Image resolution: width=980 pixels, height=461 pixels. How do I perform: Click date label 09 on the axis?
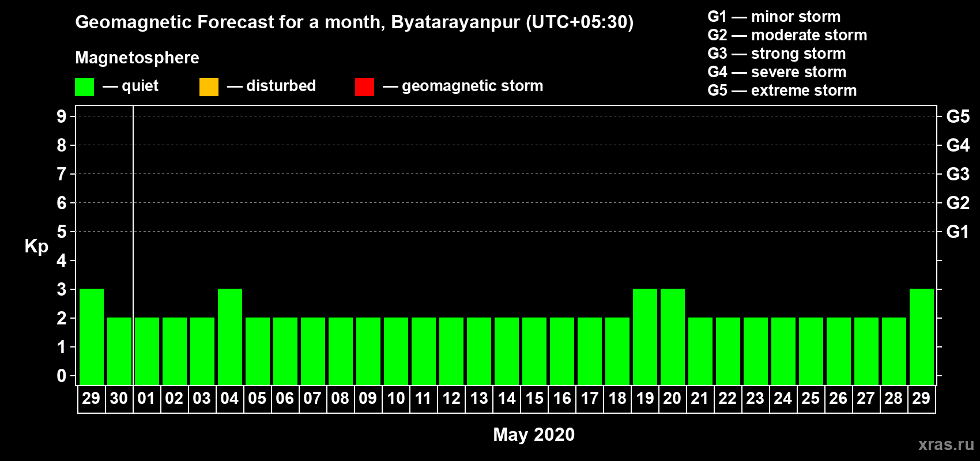(368, 399)
